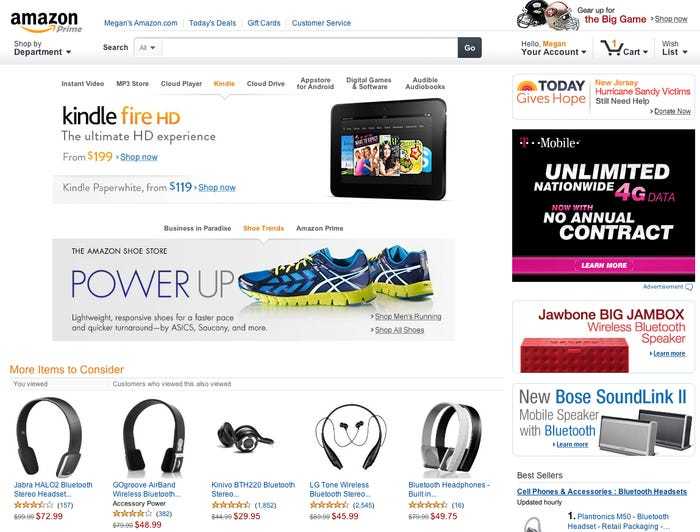Click the T-Mobile Learn More button
Screen dimensions: 700x532
coord(604,265)
